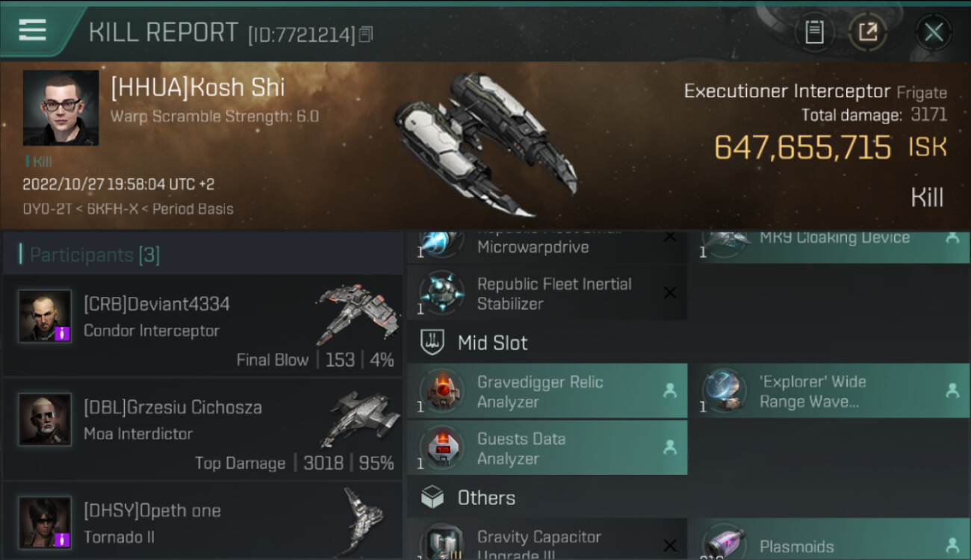The height and width of the screenshot is (560, 971).
Task: Click purple info badge on Deviant4334
Action: tap(63, 332)
